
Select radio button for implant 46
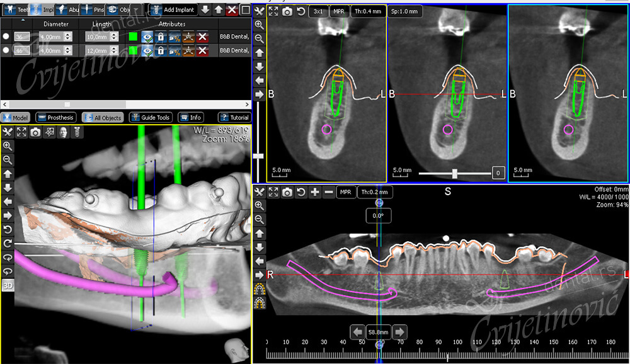tap(6, 50)
